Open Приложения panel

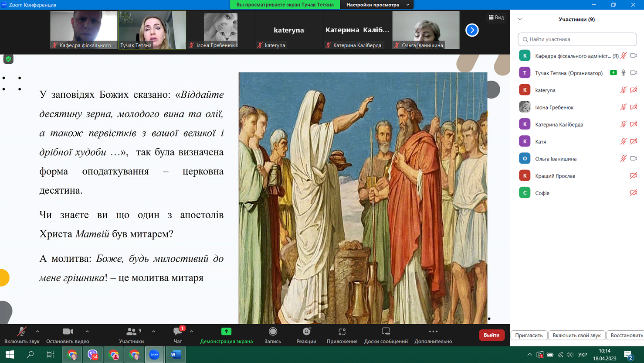pyautogui.click(x=342, y=335)
